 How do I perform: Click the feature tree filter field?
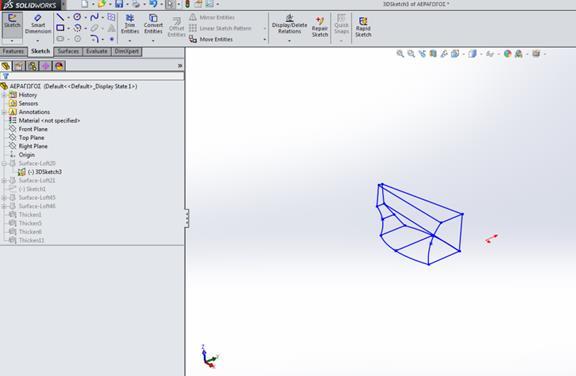92,76
